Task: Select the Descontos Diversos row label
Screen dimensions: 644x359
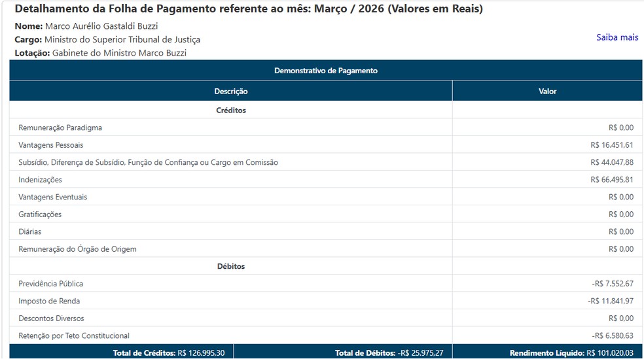Action: tap(51, 318)
